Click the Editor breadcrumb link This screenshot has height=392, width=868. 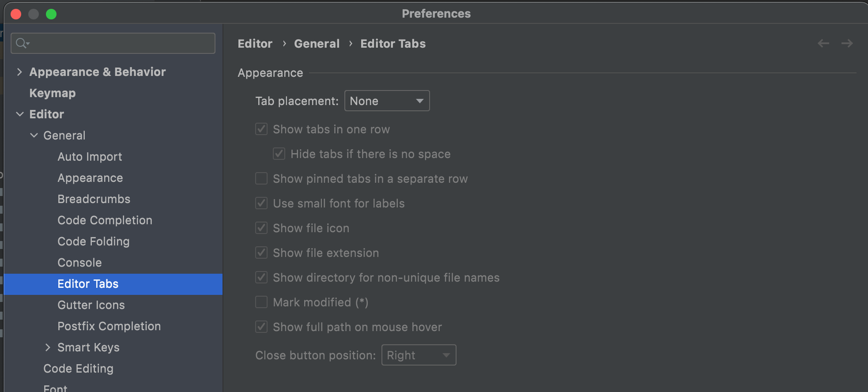tap(255, 44)
